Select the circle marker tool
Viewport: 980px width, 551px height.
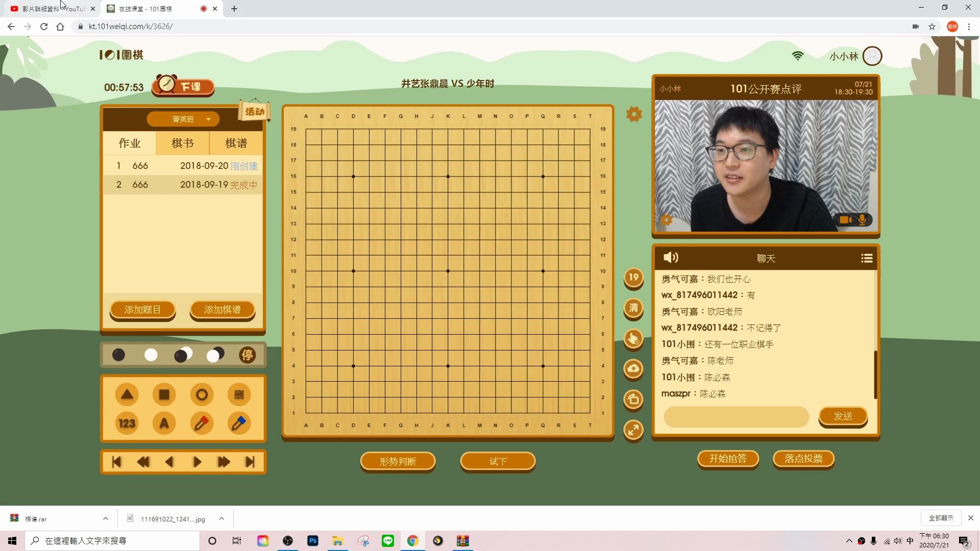(x=202, y=394)
